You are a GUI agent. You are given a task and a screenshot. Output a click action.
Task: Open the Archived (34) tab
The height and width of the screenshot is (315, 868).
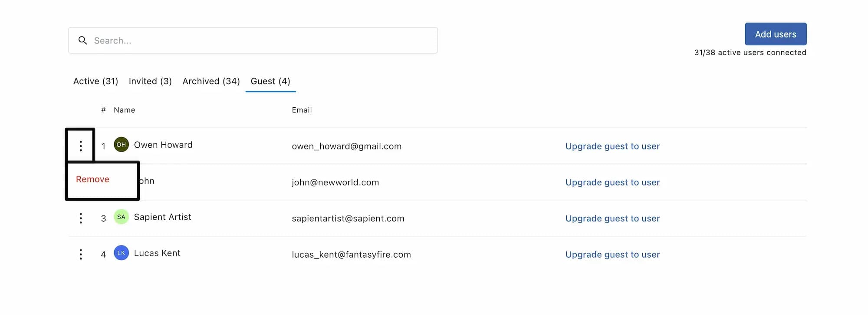(211, 81)
